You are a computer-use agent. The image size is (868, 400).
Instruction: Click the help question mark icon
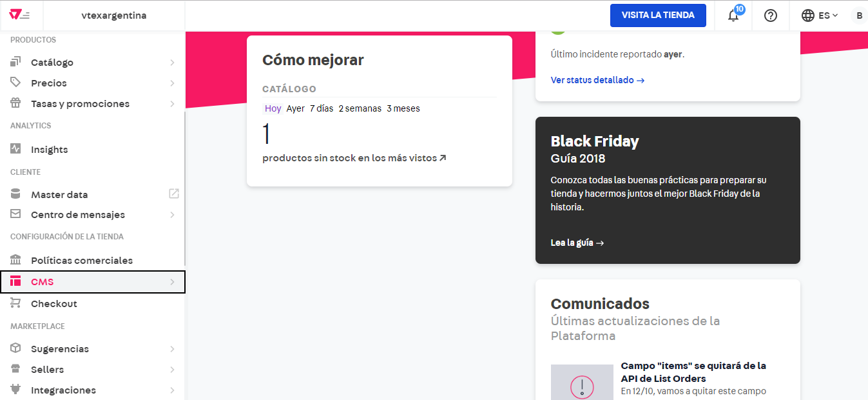pos(770,15)
